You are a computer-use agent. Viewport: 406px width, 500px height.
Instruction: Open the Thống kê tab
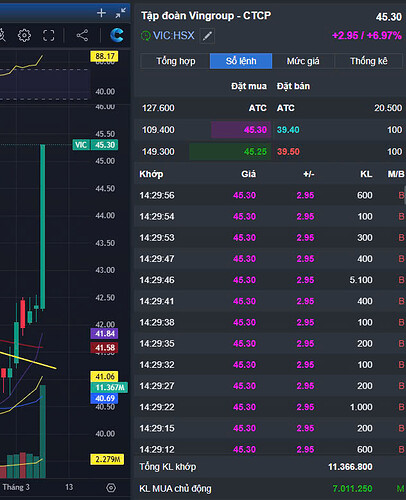coord(368,61)
